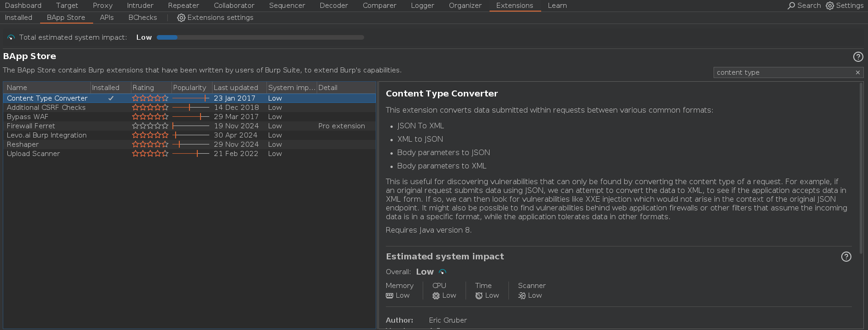Sort by the Last updated column header

[239, 88]
